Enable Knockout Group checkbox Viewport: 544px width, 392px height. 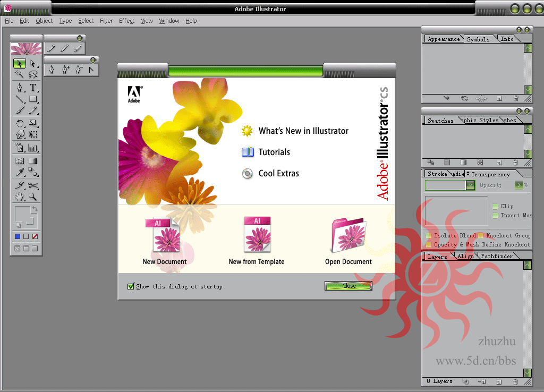(x=481, y=236)
